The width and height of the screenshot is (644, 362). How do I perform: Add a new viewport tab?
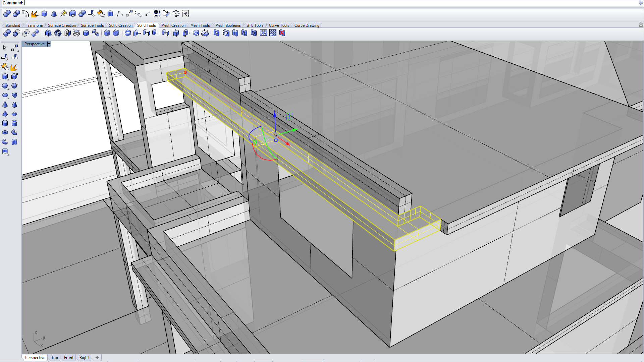pos(97,358)
